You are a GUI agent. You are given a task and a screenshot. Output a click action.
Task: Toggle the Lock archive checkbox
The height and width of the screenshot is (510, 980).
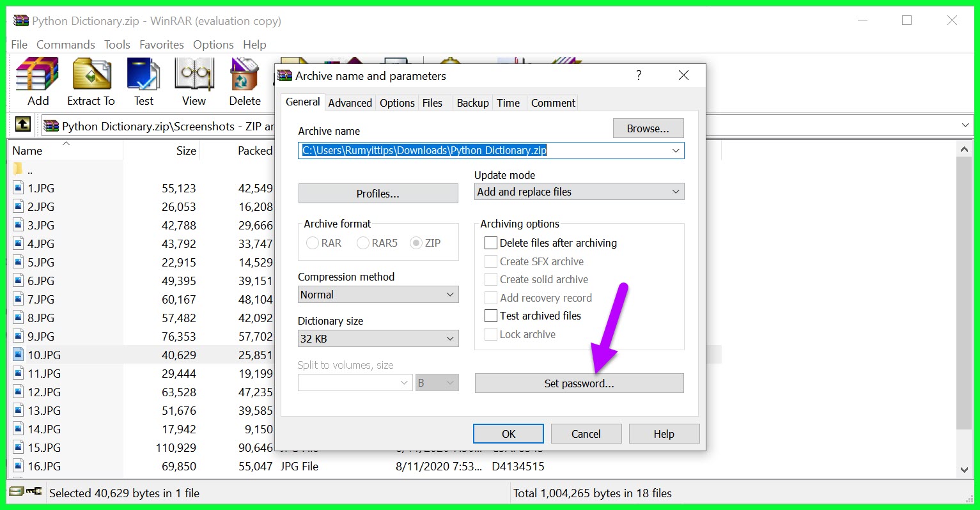pos(491,334)
